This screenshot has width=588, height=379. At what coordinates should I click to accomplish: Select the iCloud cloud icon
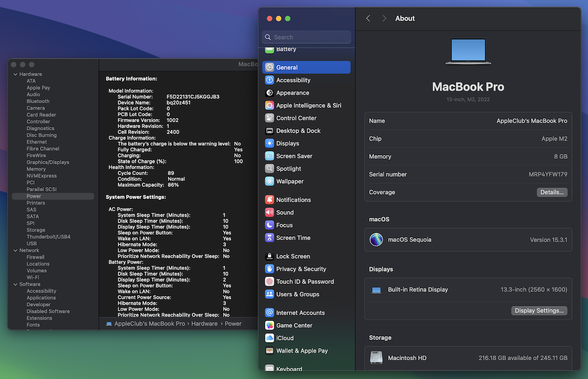[x=270, y=338]
